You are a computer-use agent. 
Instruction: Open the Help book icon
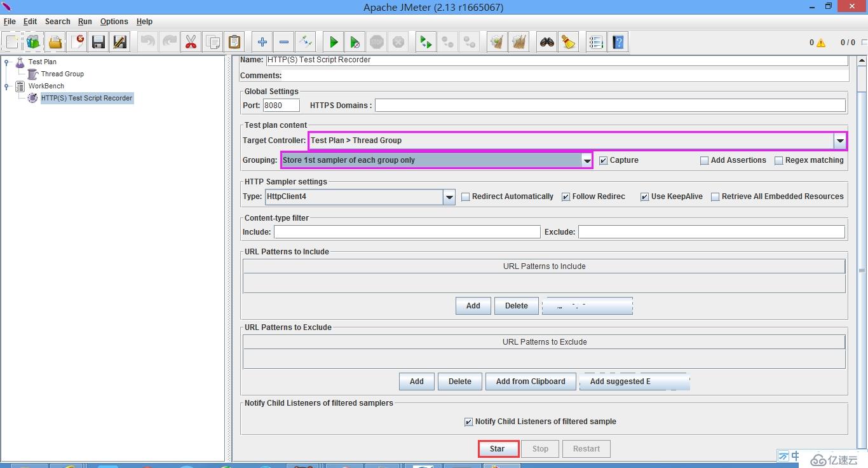point(618,43)
